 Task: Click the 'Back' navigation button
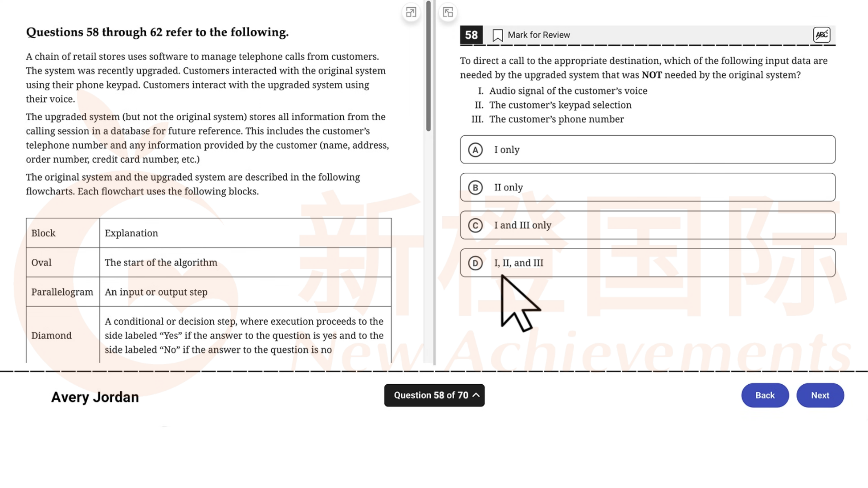(766, 395)
